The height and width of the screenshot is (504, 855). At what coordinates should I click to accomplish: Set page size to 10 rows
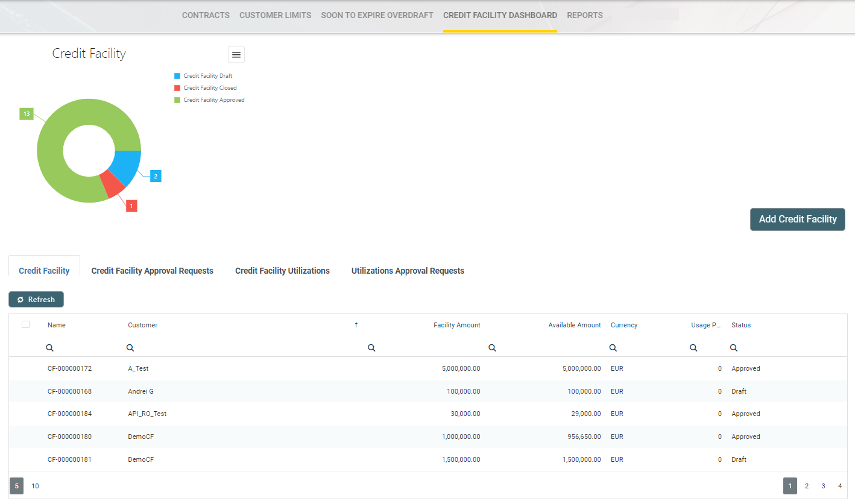(35, 486)
